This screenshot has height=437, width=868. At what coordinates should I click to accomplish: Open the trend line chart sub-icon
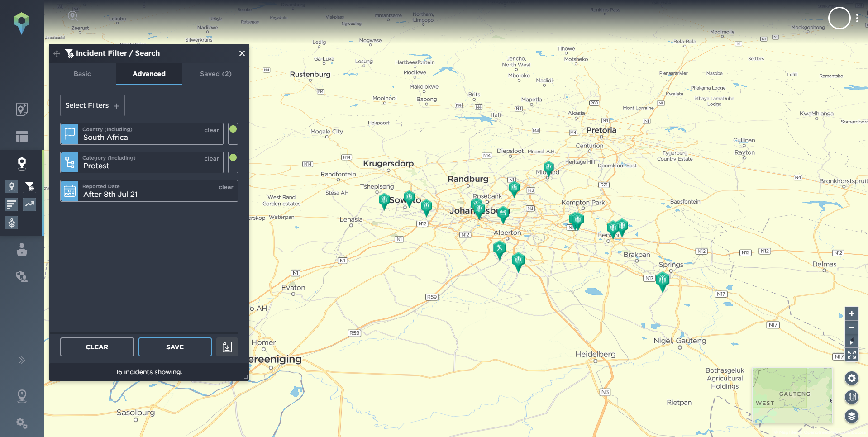pos(29,204)
